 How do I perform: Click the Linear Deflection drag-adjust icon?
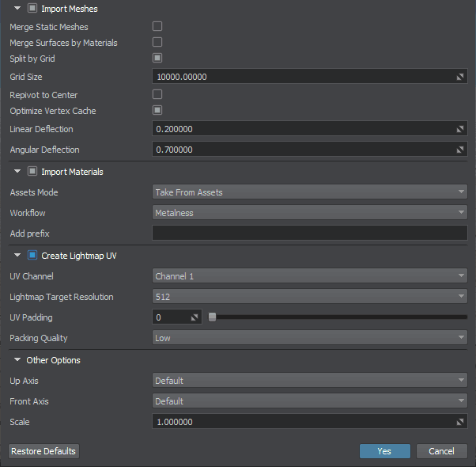coord(459,129)
